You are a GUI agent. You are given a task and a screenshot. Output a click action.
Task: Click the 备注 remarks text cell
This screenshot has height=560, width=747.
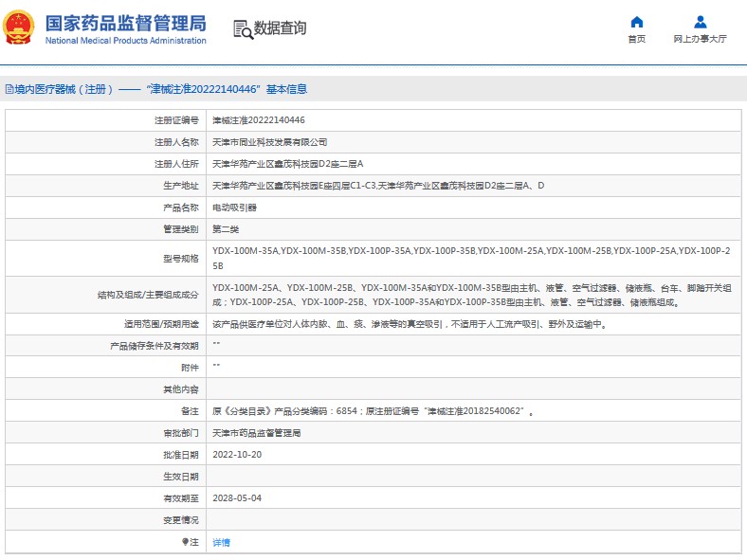(373, 411)
